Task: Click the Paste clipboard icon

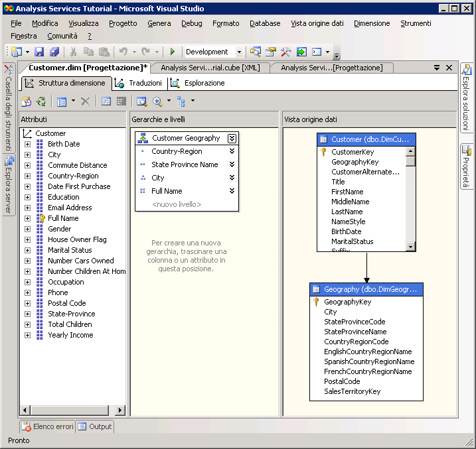Action: click(104, 52)
